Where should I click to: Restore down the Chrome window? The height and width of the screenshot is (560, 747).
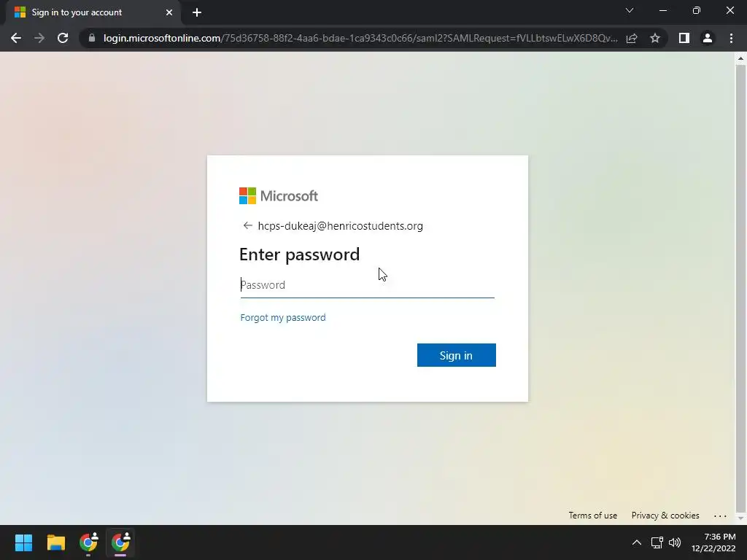tap(697, 10)
